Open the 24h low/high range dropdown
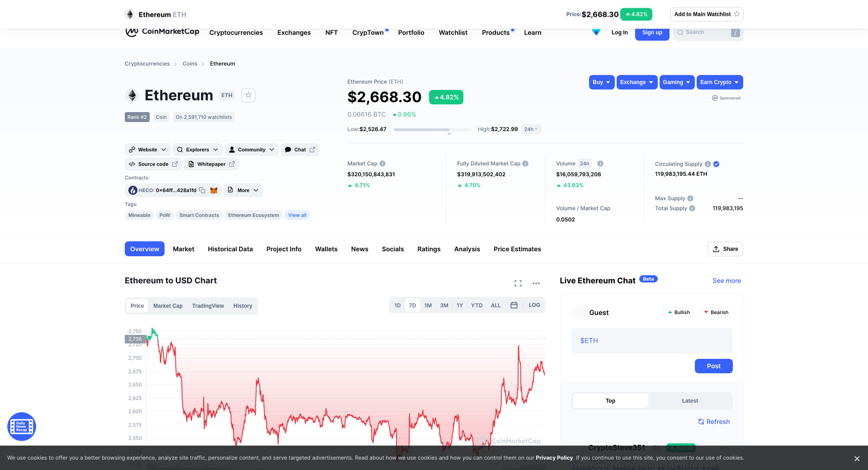Image resolution: width=868 pixels, height=470 pixels. 531,129
